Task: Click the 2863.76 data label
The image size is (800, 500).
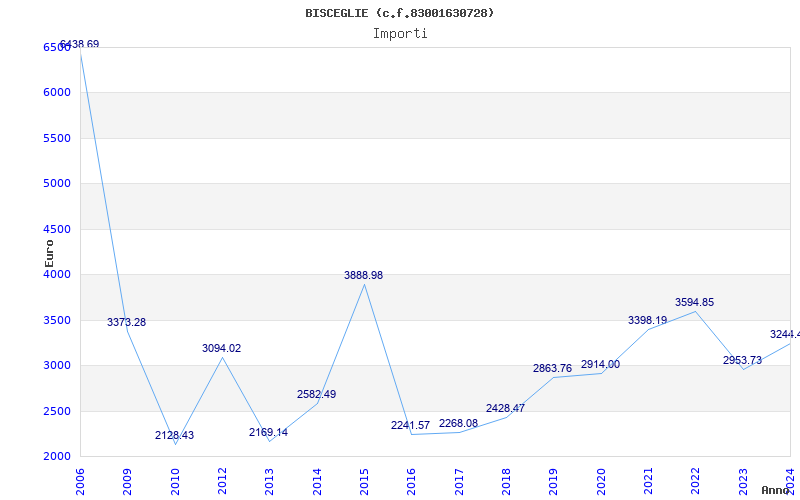Action: coord(553,368)
